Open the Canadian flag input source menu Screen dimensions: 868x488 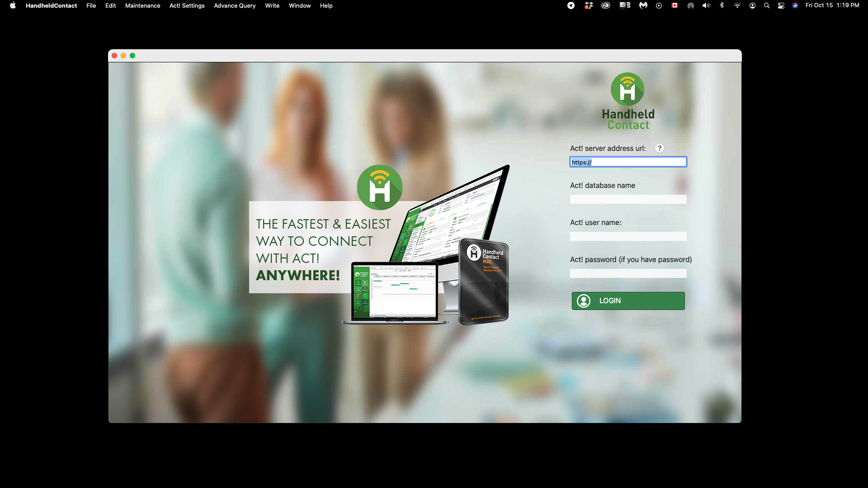[x=675, y=5]
